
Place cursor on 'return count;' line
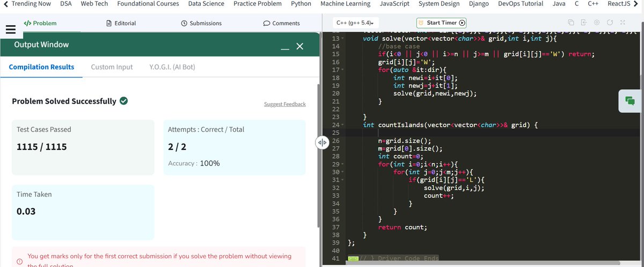pyautogui.click(x=402, y=227)
